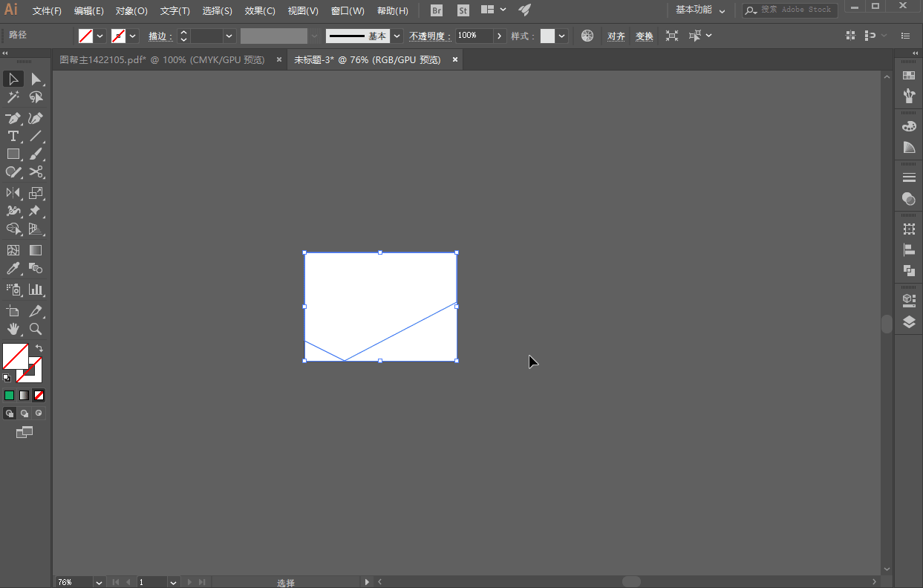Swap fill and stroke colors
The image size is (923, 588).
(x=39, y=348)
